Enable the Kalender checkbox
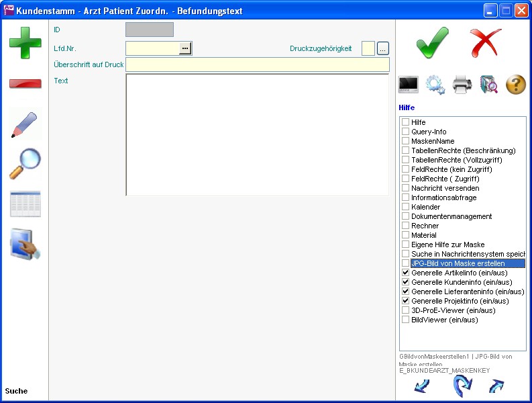This screenshot has width=532, height=403. pos(405,208)
